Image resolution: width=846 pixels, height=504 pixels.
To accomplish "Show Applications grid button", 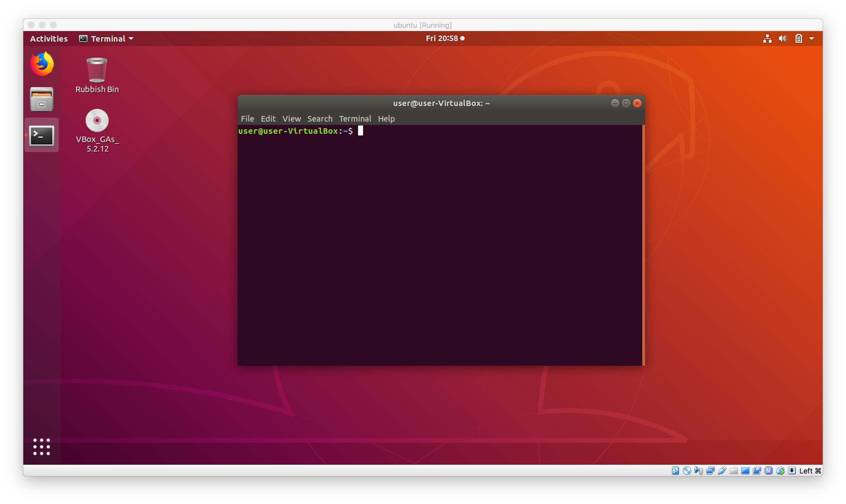I will pyautogui.click(x=42, y=446).
